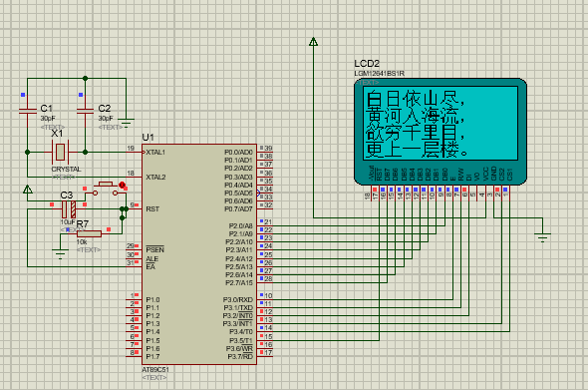This screenshot has width=588, height=390.
Task: Click the ground symbol right of LCD
Action: click(542, 238)
